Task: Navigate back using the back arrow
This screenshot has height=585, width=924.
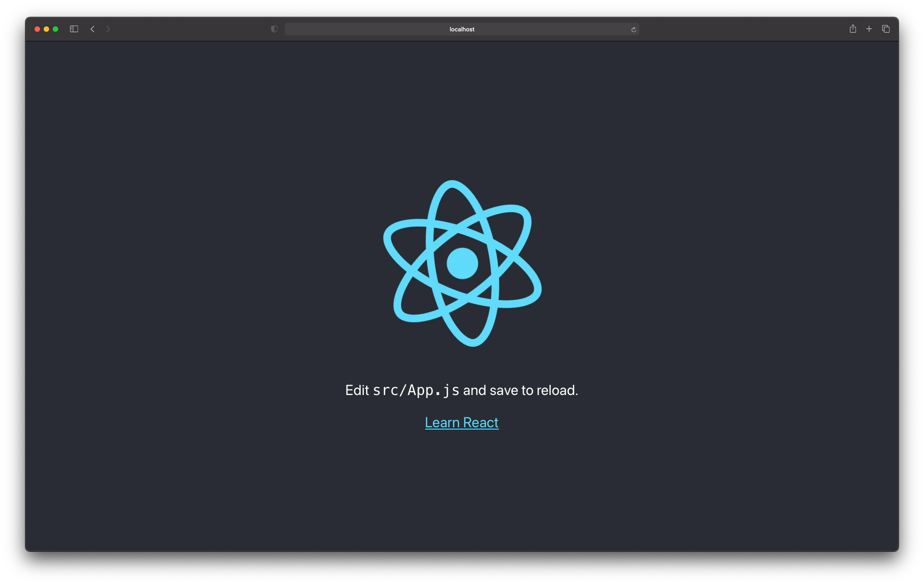Action: (92, 29)
